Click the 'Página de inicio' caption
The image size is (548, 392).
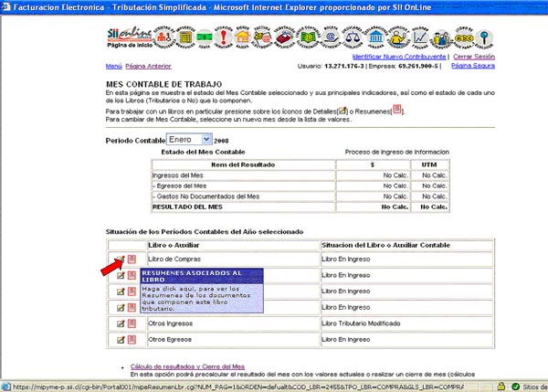click(x=130, y=45)
